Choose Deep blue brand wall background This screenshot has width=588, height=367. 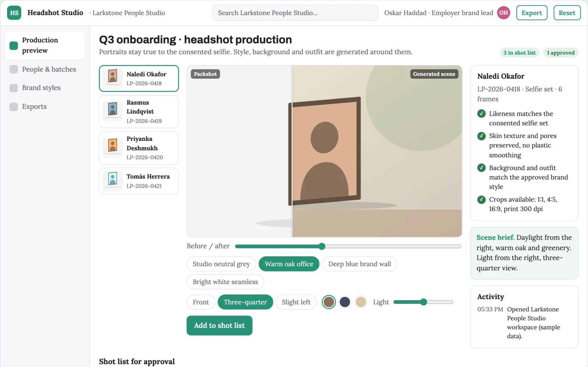359,264
